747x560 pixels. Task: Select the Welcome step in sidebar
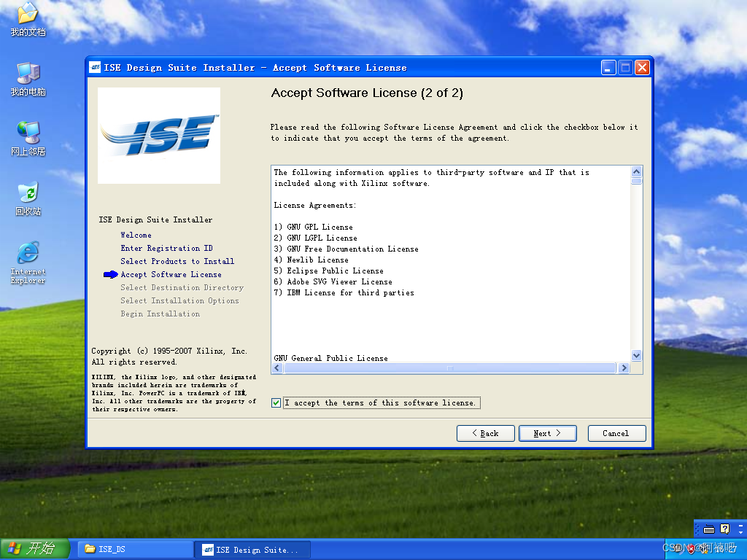(x=136, y=236)
